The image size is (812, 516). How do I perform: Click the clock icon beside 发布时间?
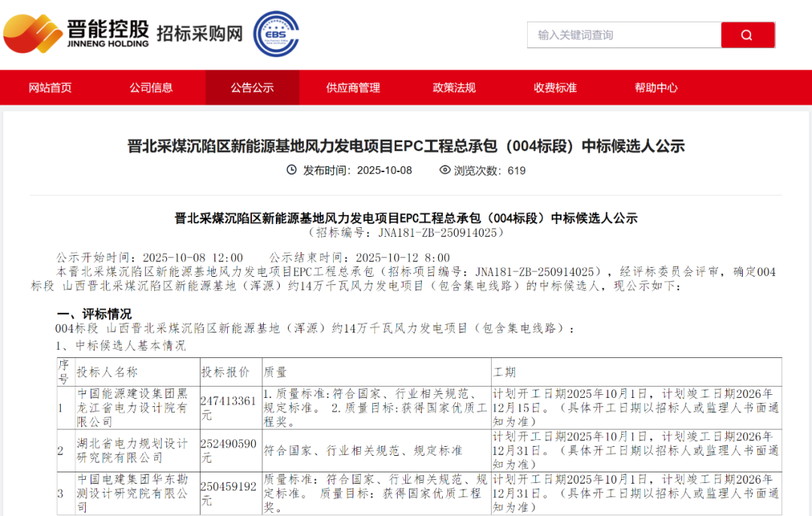292,170
